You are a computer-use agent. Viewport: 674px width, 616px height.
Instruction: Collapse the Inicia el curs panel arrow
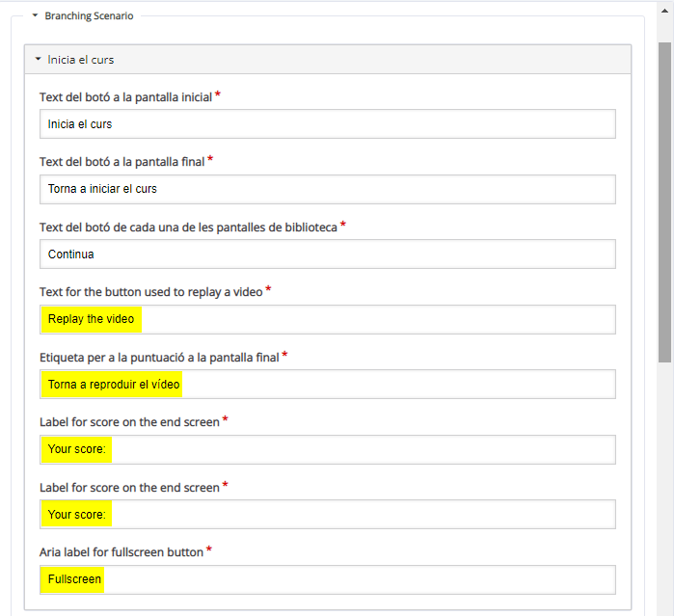(39, 59)
